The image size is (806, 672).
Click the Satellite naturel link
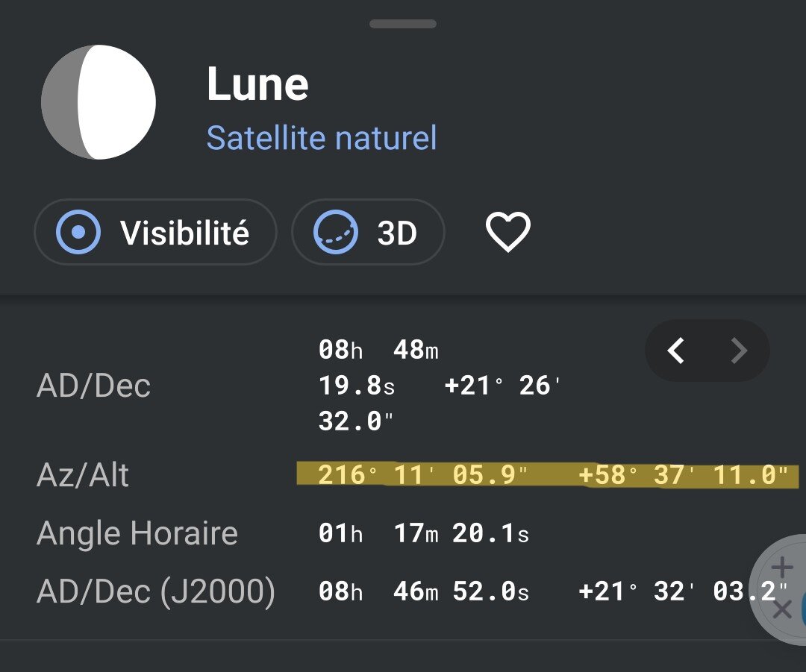322,138
